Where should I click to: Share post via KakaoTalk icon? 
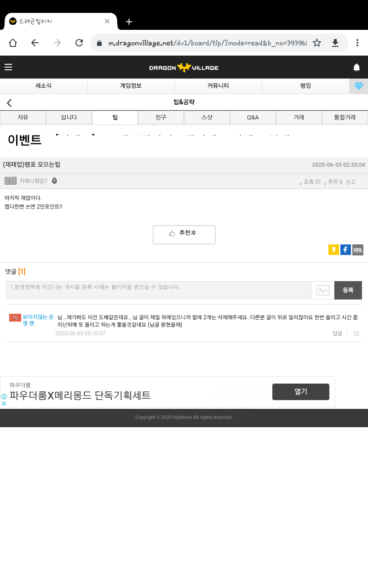click(x=333, y=250)
